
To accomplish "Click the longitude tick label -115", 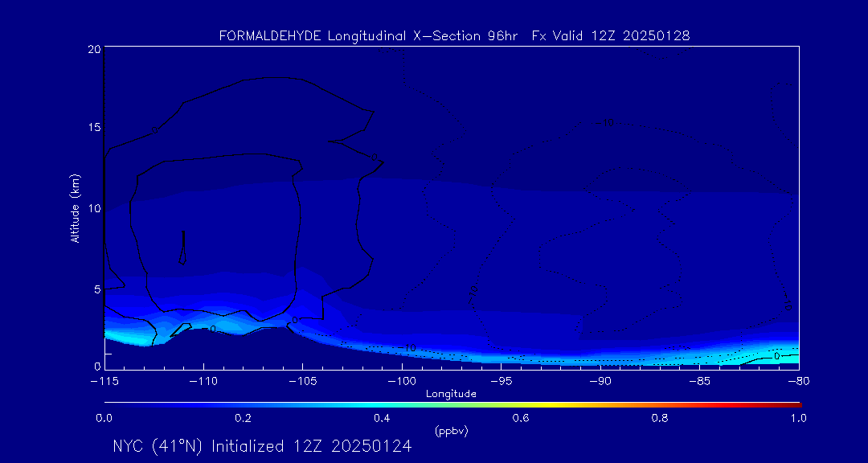I will [x=104, y=382].
